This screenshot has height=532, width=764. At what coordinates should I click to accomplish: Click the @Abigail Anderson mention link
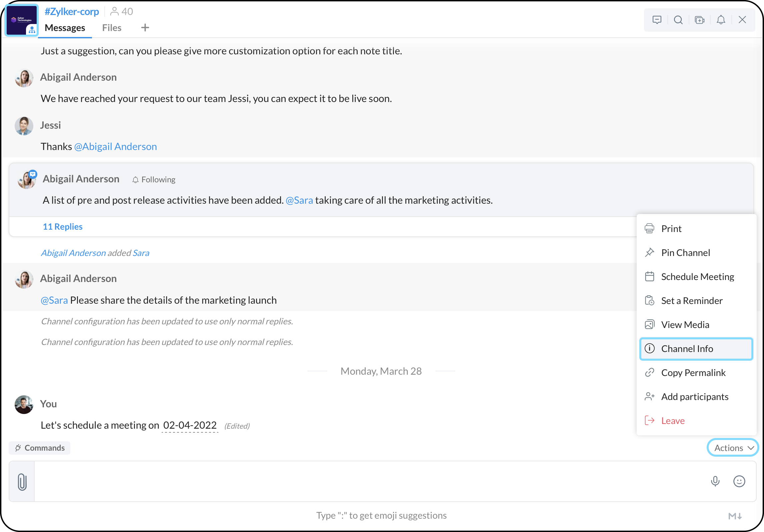point(115,147)
